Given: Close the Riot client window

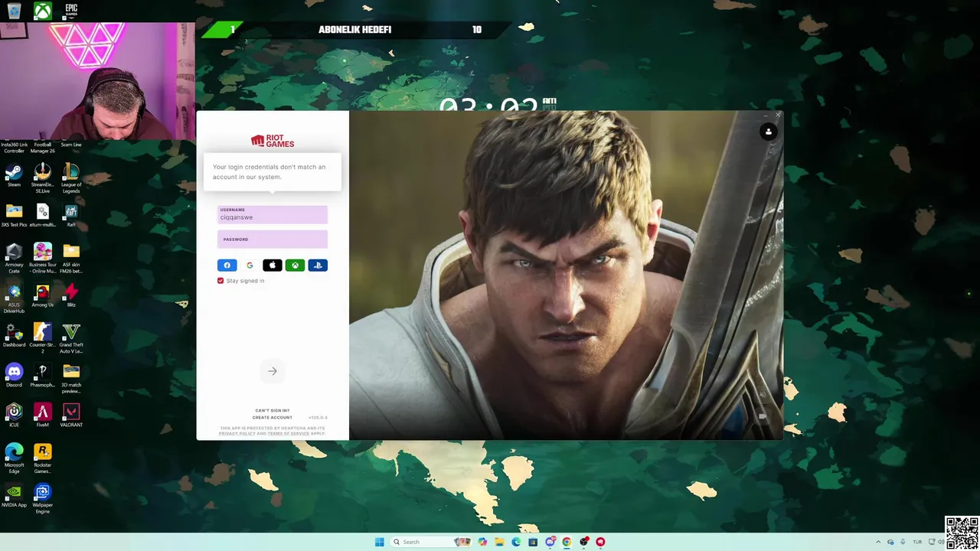Looking at the screenshot, I should pos(777,116).
